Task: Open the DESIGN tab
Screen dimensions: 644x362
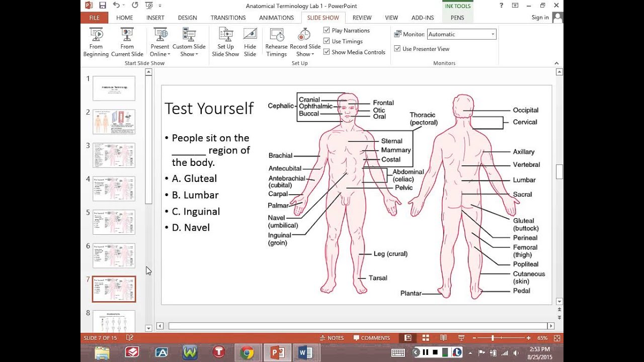Action: pyautogui.click(x=187, y=18)
